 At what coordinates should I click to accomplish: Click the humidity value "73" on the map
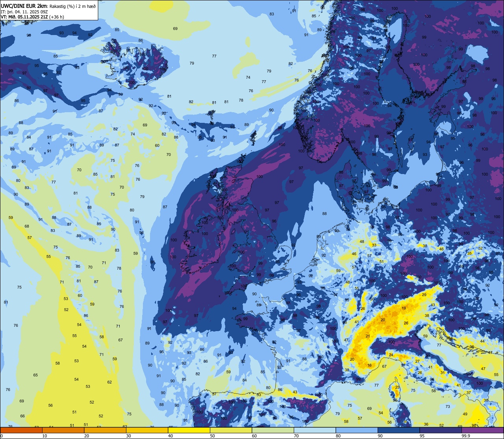pos(448,407)
